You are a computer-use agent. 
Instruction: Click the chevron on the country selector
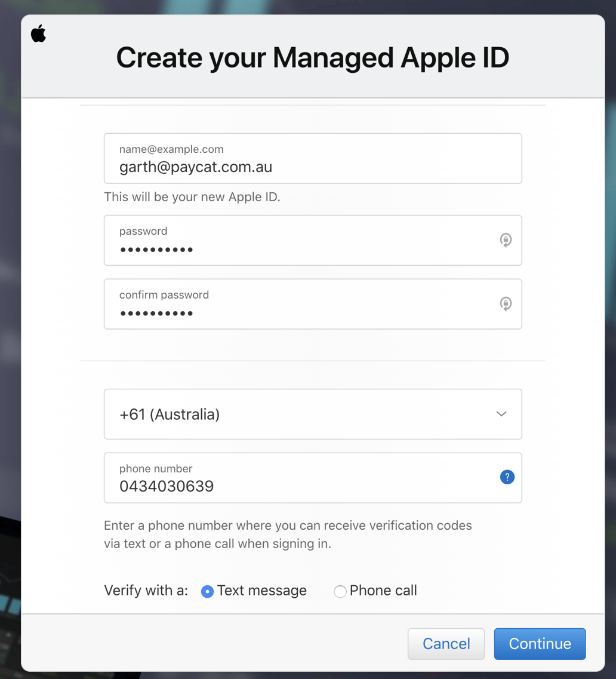(501, 414)
